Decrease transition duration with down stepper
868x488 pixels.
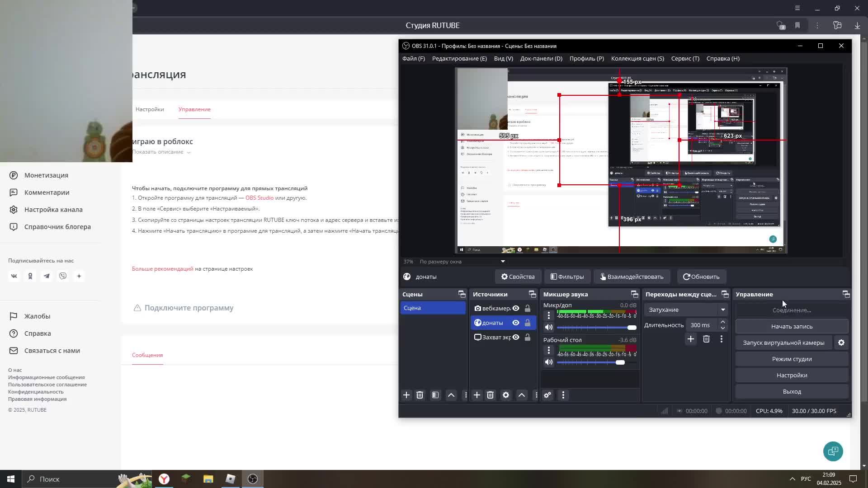pos(723,328)
